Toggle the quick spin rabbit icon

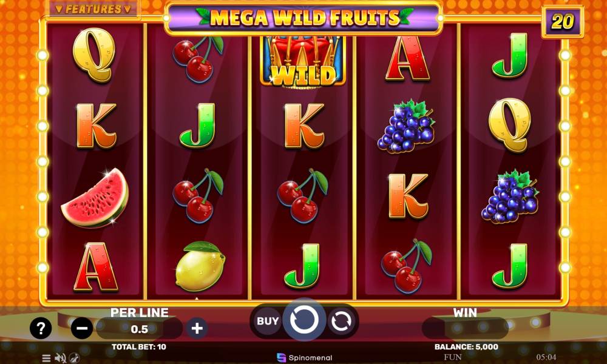tap(74, 358)
